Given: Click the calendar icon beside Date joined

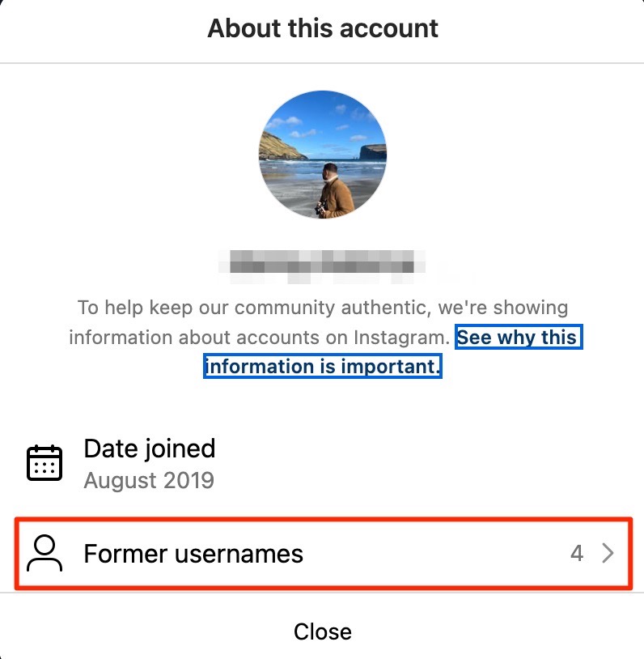Looking at the screenshot, I should point(44,462).
